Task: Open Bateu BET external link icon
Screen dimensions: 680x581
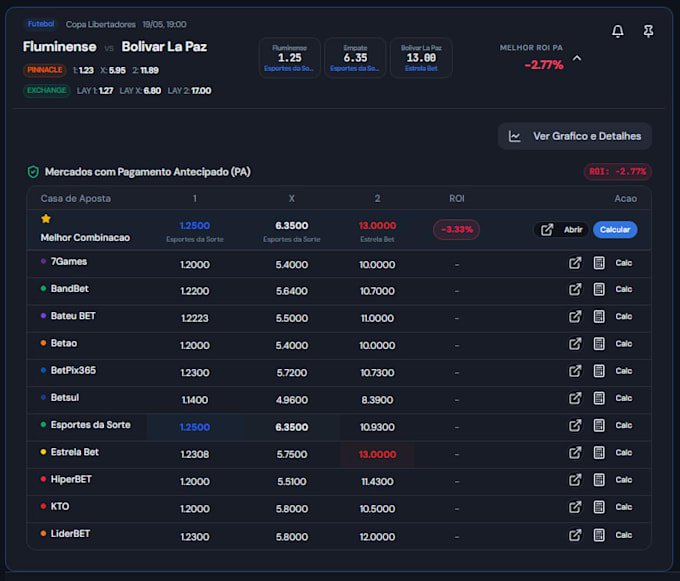Action: (575, 317)
